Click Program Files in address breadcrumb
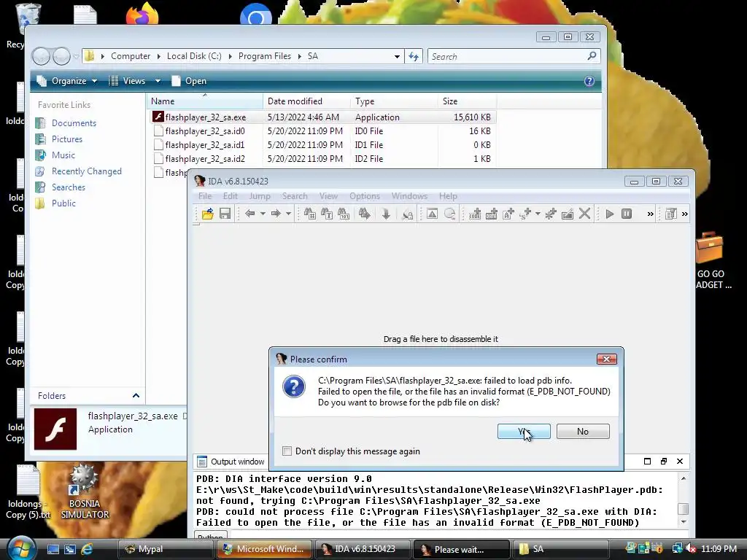This screenshot has height=560, width=747. coord(264,56)
